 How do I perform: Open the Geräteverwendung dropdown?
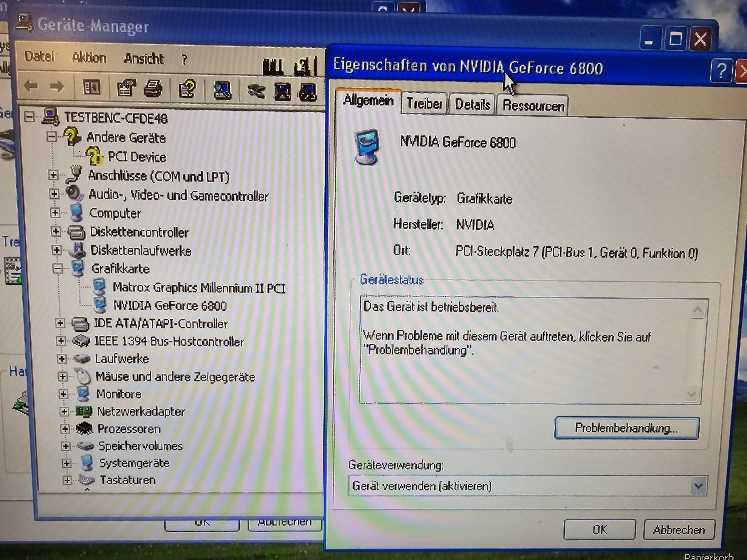(698, 486)
